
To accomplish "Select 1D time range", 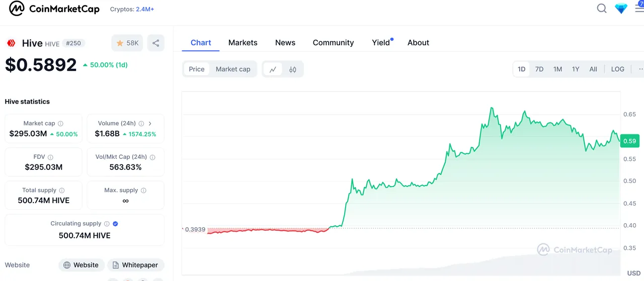I will (522, 69).
